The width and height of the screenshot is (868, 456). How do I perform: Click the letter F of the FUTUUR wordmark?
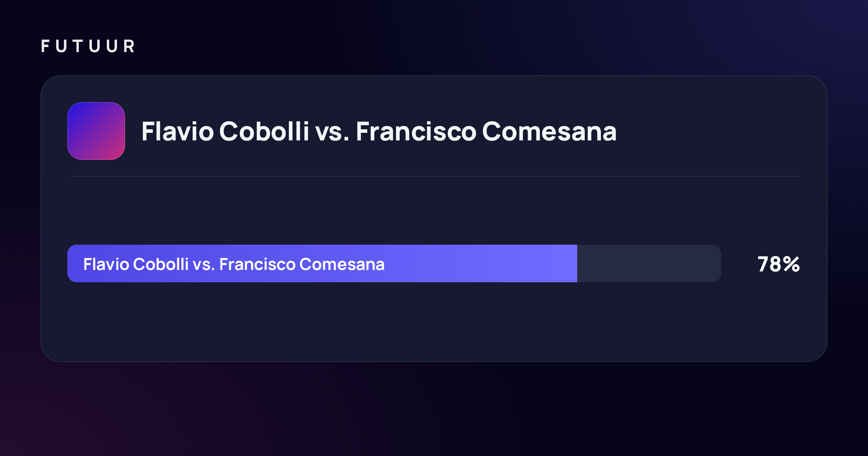tap(45, 46)
